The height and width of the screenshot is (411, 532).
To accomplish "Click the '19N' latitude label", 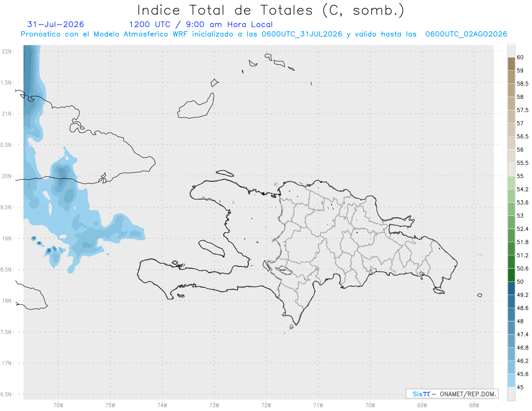I will tap(7, 238).
